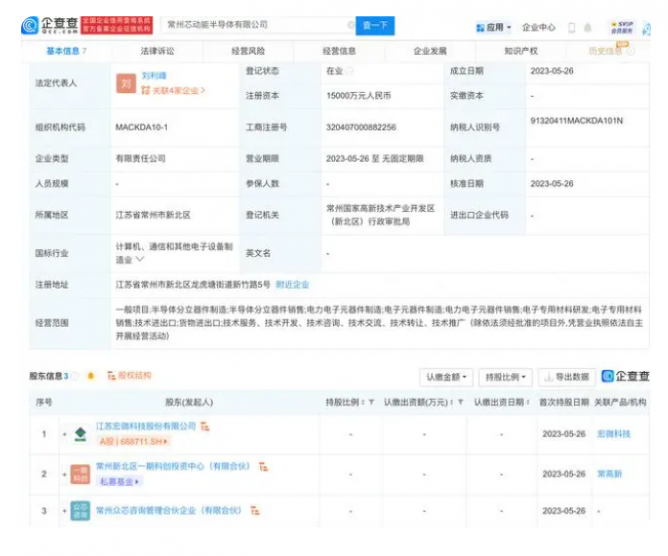Switch to the 法律诉讼 tab
This screenshot has height=556, width=668.
[157, 50]
